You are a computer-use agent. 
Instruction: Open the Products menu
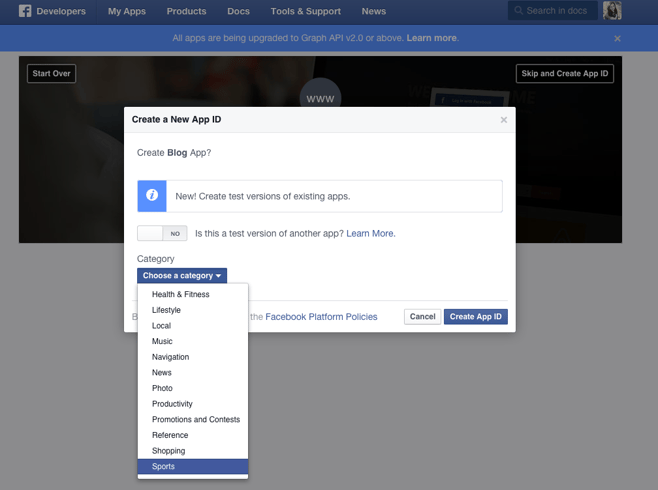click(x=186, y=11)
